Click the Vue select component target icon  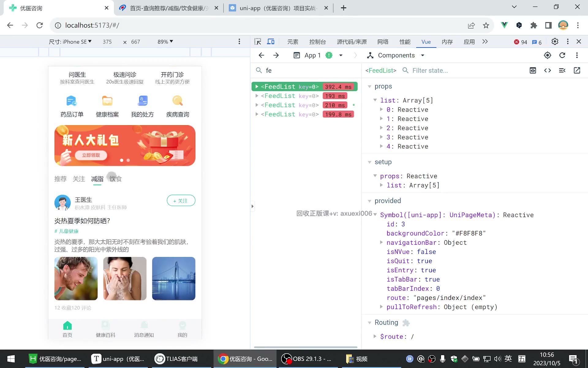click(x=548, y=55)
